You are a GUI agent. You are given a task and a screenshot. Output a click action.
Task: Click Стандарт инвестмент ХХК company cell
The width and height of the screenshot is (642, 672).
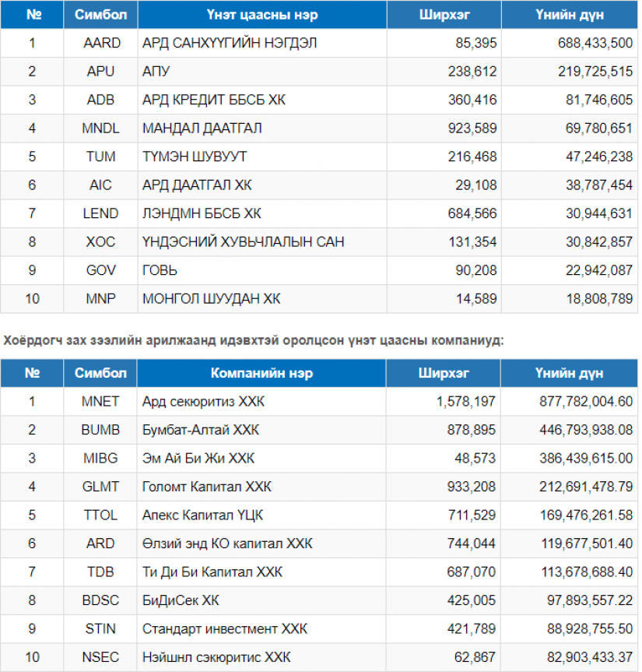click(261, 628)
